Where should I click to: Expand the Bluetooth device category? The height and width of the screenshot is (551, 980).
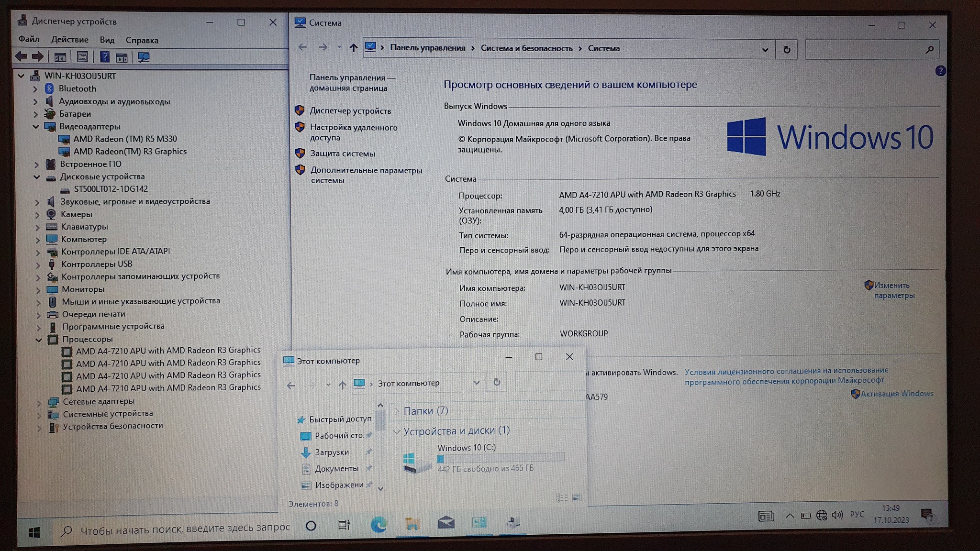click(35, 89)
